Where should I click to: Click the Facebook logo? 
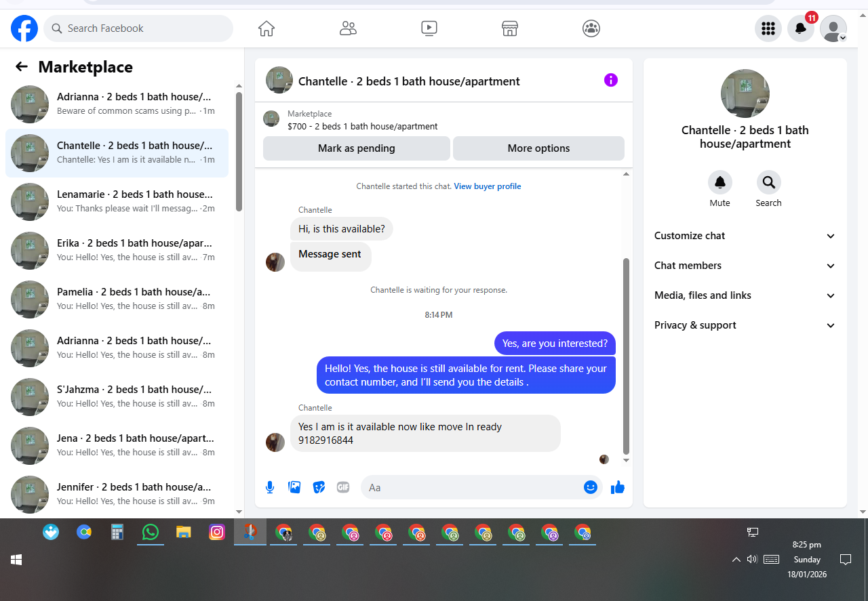pyautogui.click(x=24, y=28)
